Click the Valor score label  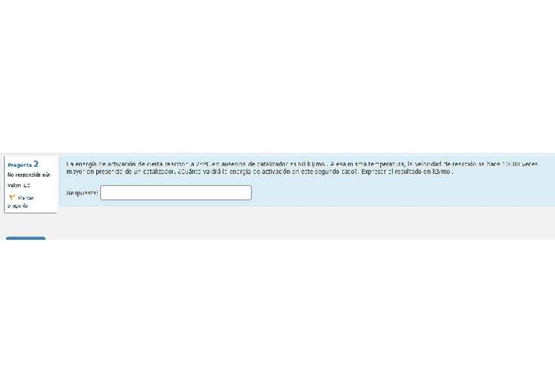tap(19, 185)
